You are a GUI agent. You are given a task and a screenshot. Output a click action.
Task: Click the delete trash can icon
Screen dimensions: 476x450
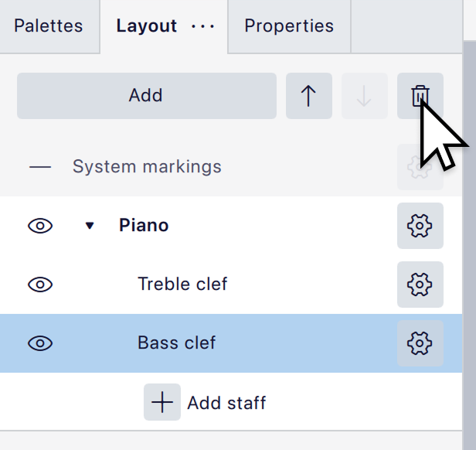click(x=420, y=96)
